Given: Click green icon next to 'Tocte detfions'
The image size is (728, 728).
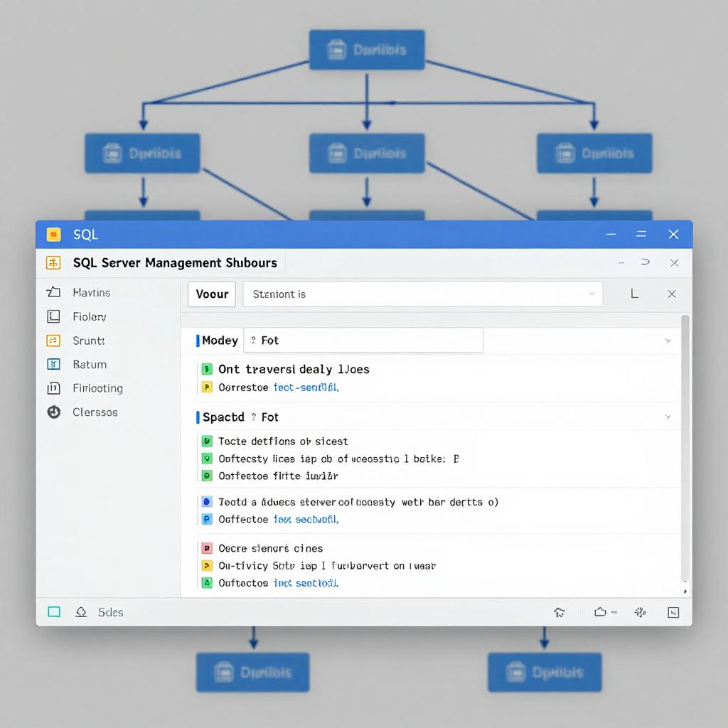Looking at the screenshot, I should 207,441.
